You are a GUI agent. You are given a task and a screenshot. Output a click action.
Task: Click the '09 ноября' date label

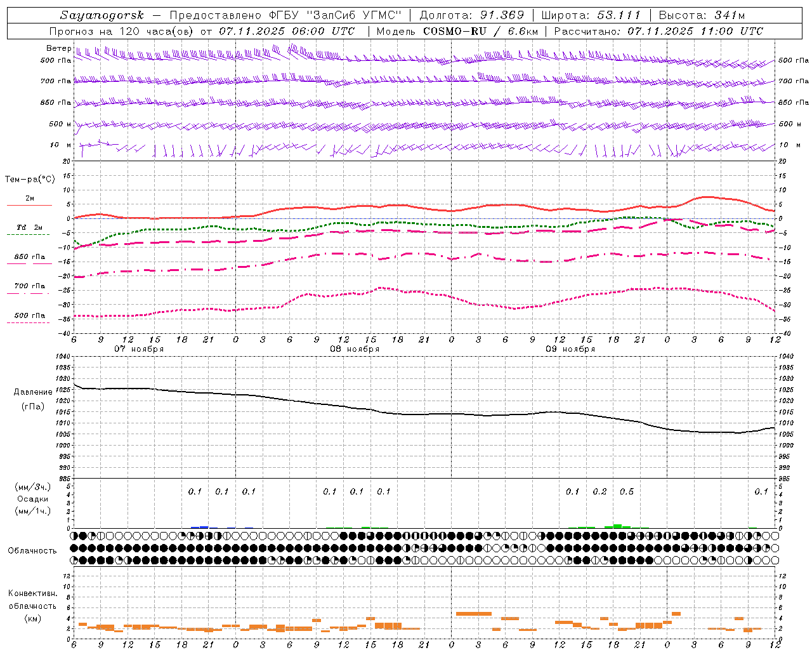[570, 349]
